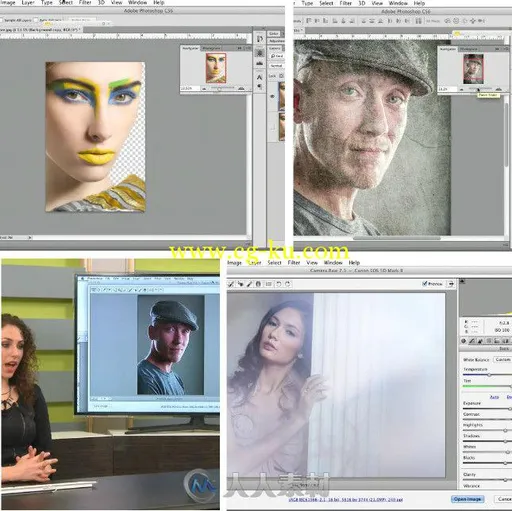Click Tint slider in Camera Raw
The height and width of the screenshot is (511, 512).
(x=487, y=386)
